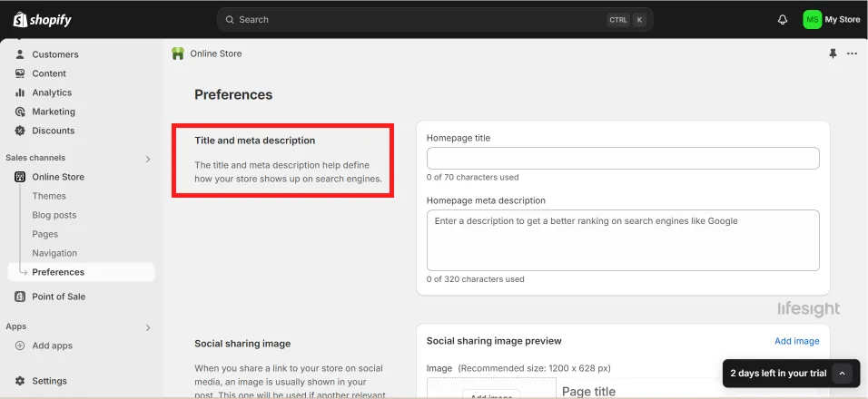Click the Customers person icon
Screen dimensions: 868x399
click(x=20, y=54)
